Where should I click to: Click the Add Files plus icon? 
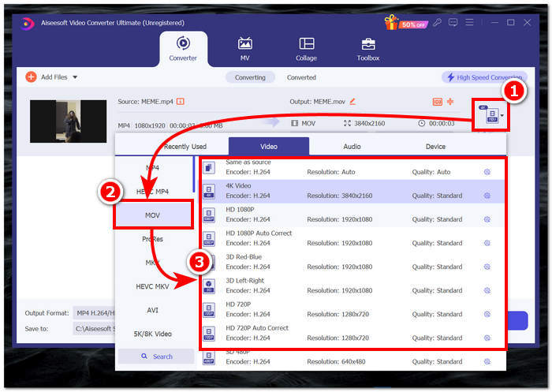pos(31,77)
